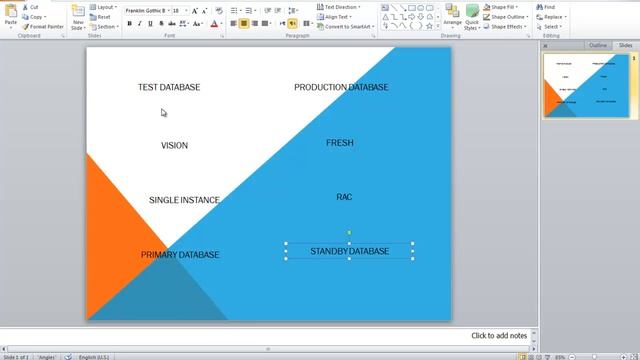This screenshot has width=640, height=360.
Task: Open Quick Styles gallery
Action: click(x=472, y=17)
